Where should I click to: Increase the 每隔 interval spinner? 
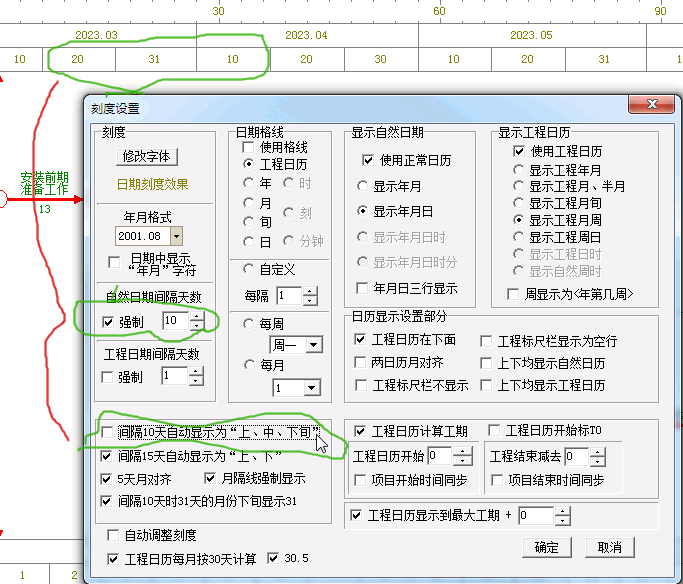[310, 292]
